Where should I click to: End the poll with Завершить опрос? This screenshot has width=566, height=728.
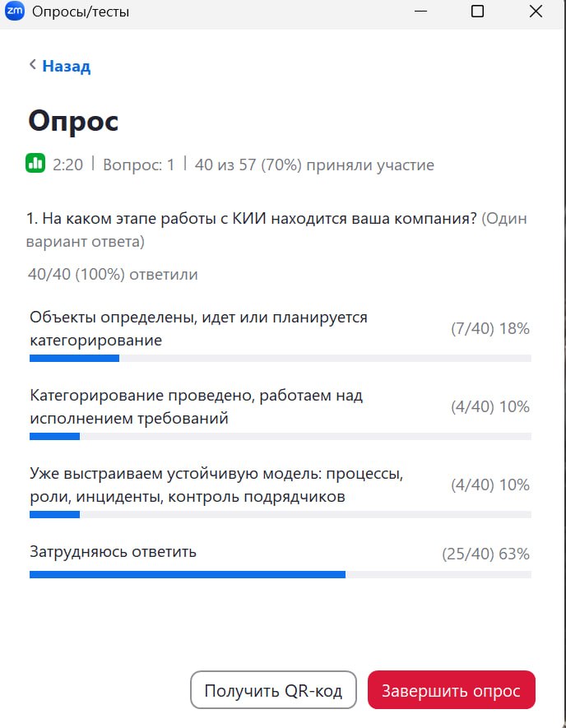click(x=451, y=690)
